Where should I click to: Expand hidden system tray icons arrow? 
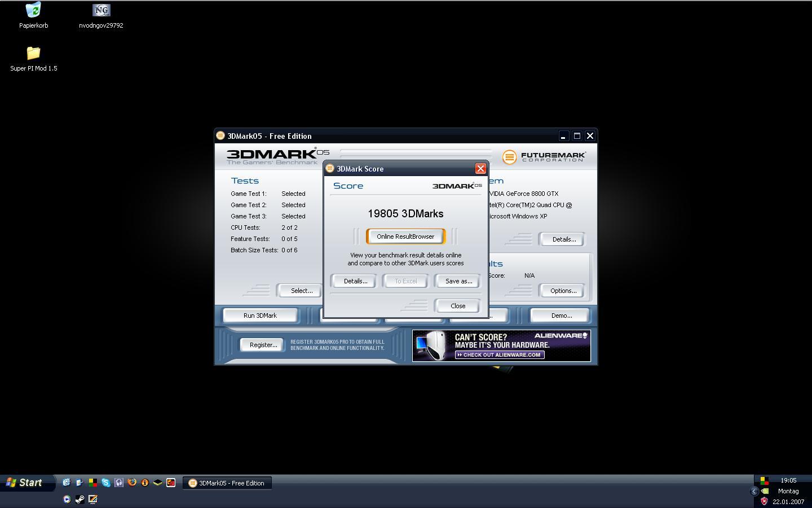click(x=754, y=491)
